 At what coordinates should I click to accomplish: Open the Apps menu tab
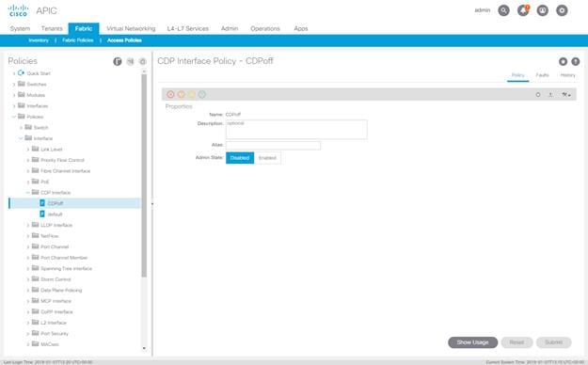click(301, 28)
